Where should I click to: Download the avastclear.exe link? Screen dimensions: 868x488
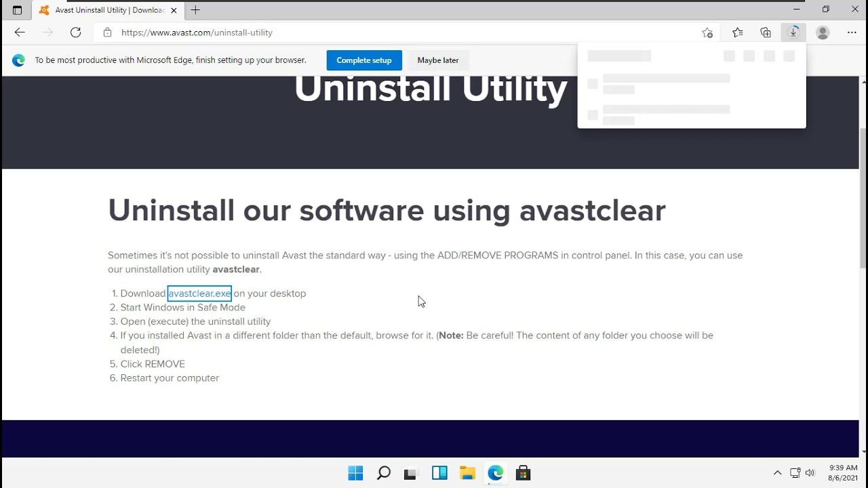tap(199, 293)
